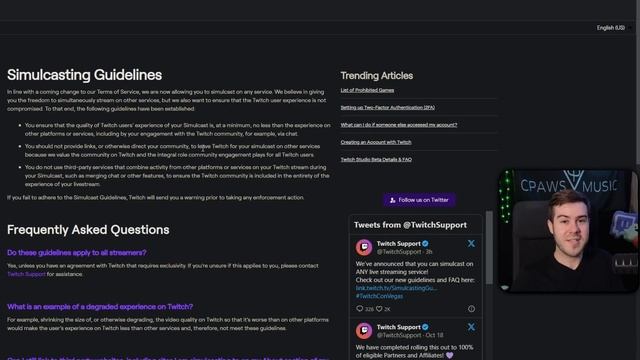Viewport: 640px width, 360px height.
Task: Click the #TwitchConVegas hashtag
Action: [379, 296]
